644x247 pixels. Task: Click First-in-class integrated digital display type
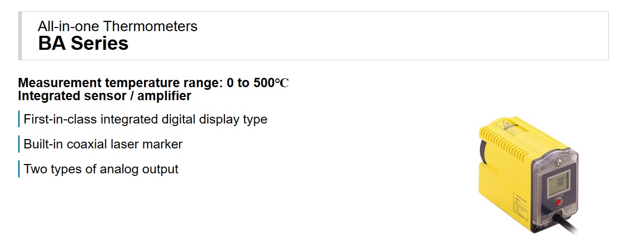(x=146, y=119)
